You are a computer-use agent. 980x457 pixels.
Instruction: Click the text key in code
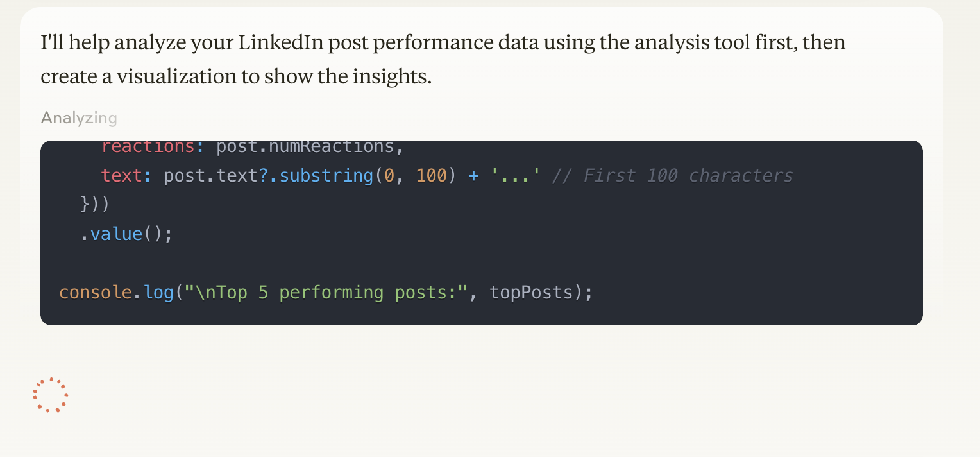(x=121, y=176)
